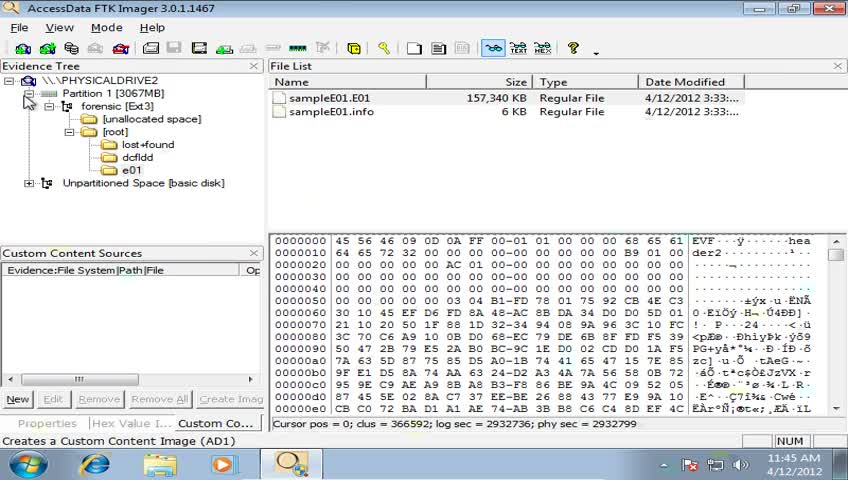The width and height of the screenshot is (848, 480).
Task: Expand the Unpartitioned Space [basic disk] node
Action: click(29, 183)
